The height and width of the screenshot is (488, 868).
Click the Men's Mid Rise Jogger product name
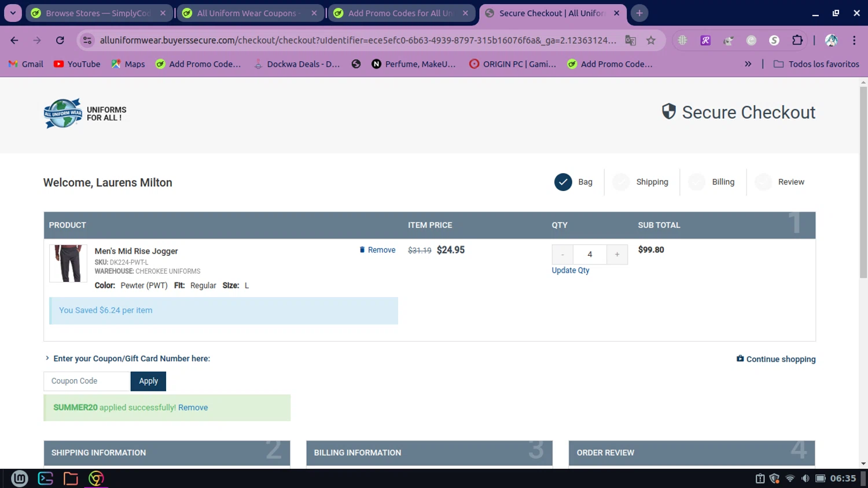136,251
